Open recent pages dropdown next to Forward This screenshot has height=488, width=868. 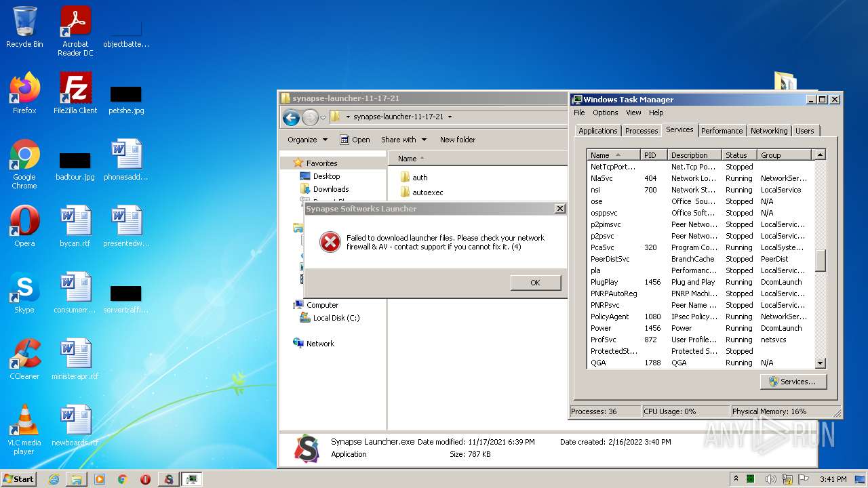click(x=323, y=117)
